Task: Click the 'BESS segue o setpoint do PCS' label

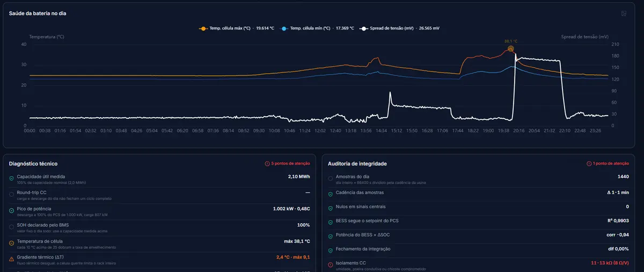Action: coord(367,220)
